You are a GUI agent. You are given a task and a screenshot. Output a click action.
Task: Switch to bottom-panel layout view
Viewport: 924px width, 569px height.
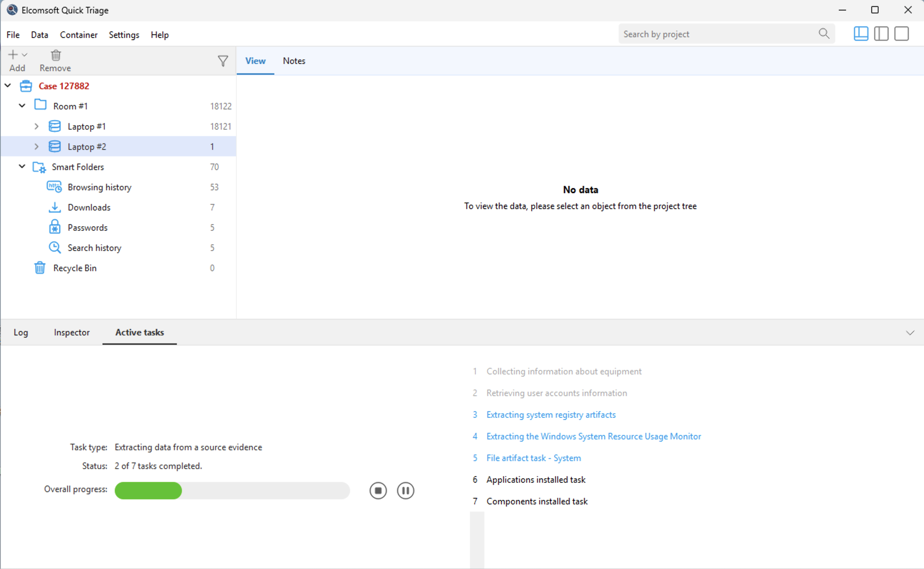pyautogui.click(x=861, y=34)
